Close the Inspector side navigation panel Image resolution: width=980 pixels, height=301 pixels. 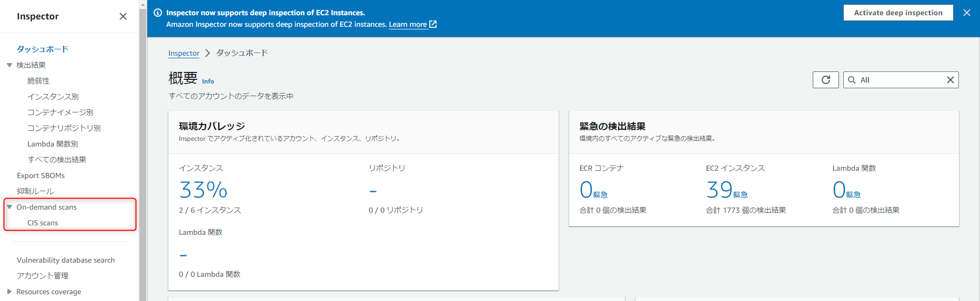[x=123, y=16]
